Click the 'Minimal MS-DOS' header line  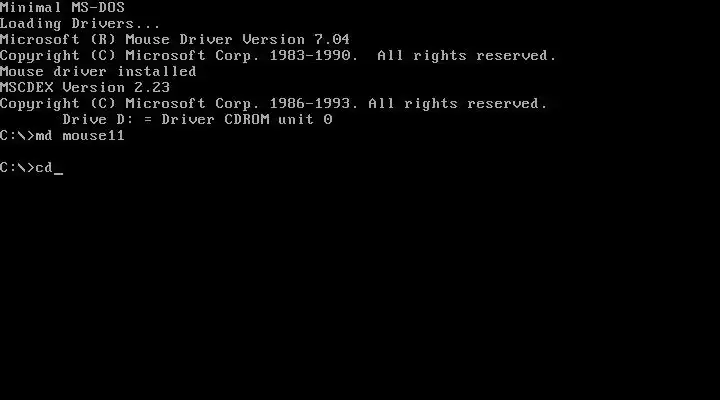pyautogui.click(x=62, y=8)
